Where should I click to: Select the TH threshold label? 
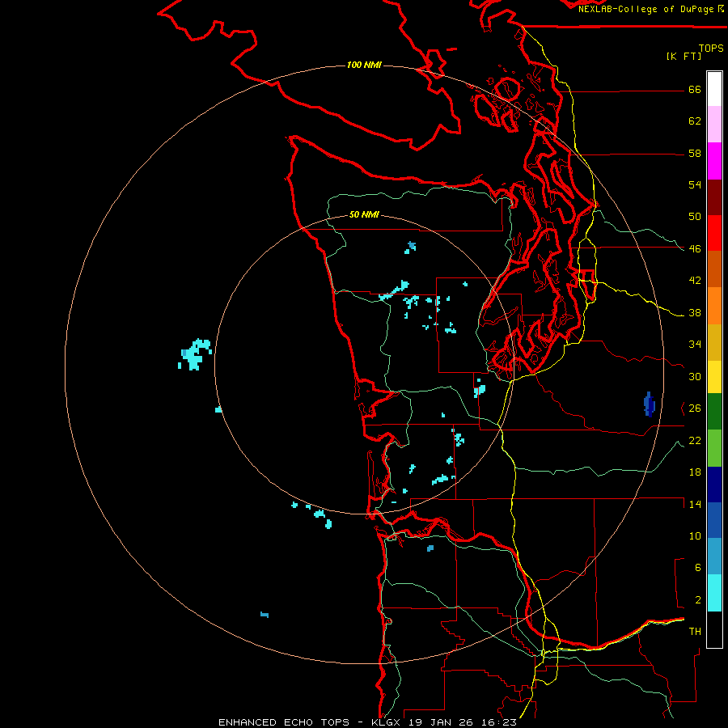695,632
